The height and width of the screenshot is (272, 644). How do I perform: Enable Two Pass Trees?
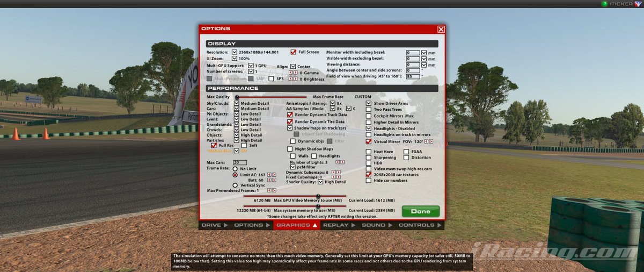(x=369, y=110)
